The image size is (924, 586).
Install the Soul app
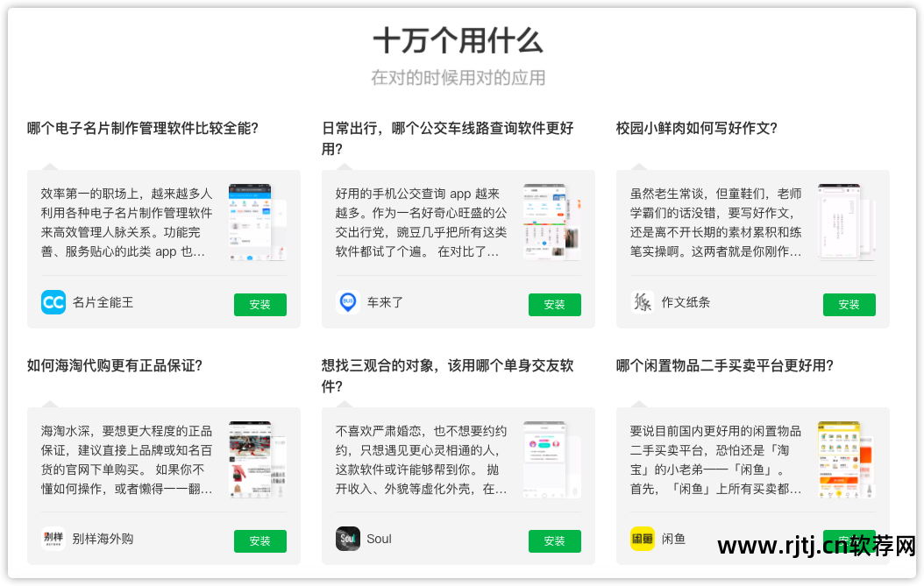[555, 540]
